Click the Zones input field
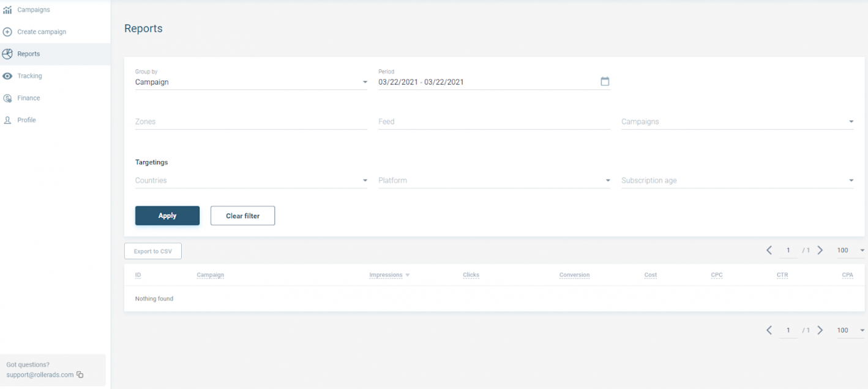 251,121
